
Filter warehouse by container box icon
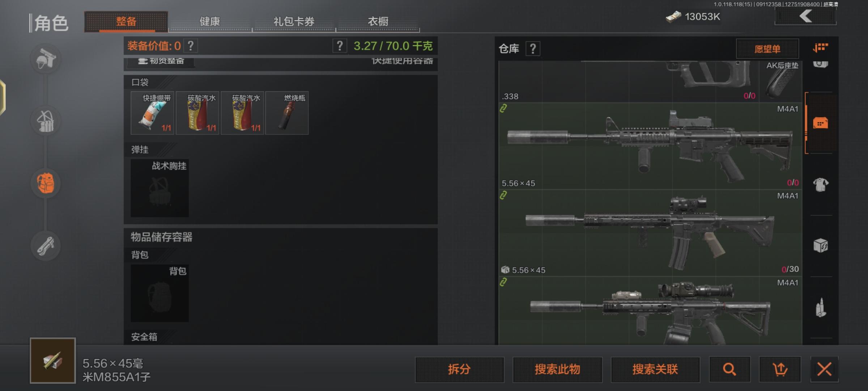coord(821,245)
